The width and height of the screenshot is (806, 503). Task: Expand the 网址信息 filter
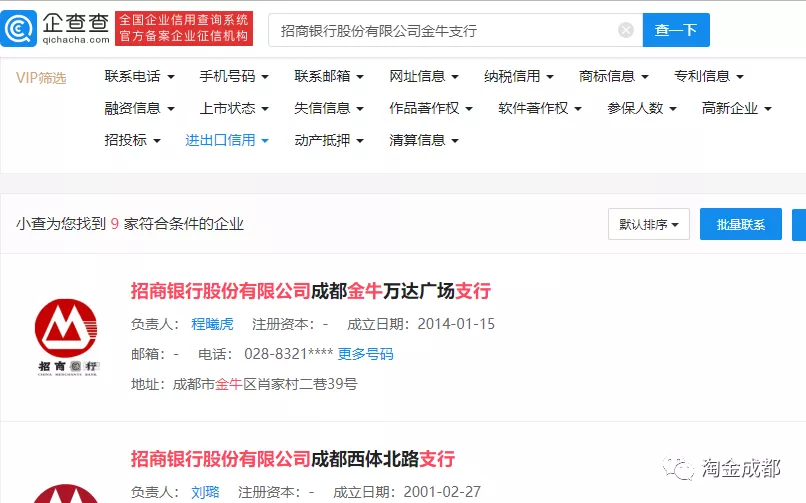tap(424, 77)
